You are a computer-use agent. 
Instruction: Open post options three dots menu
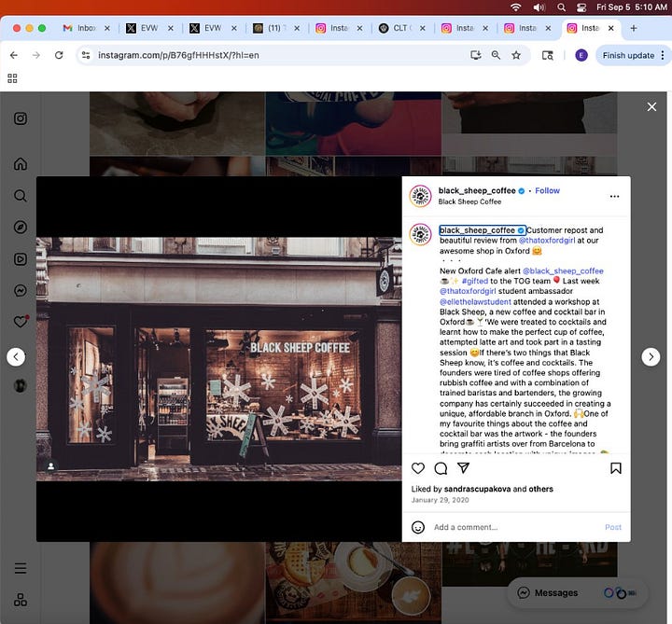click(x=614, y=196)
